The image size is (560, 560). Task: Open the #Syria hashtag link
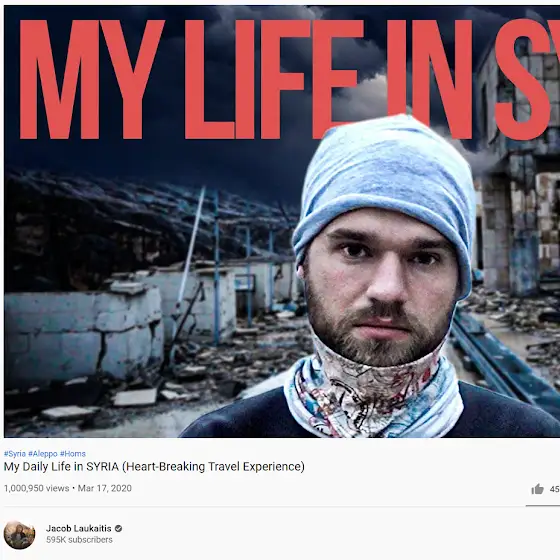[x=15, y=454]
